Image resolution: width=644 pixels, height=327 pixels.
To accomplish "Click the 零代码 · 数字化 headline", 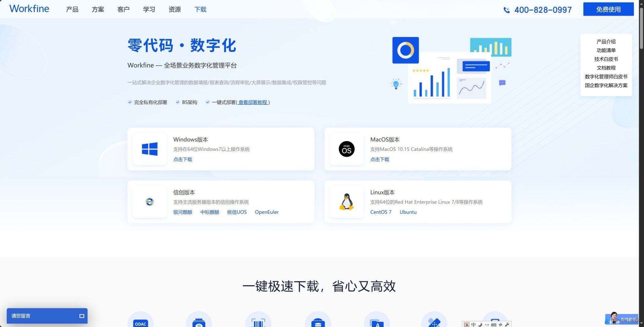I will tap(182, 46).
